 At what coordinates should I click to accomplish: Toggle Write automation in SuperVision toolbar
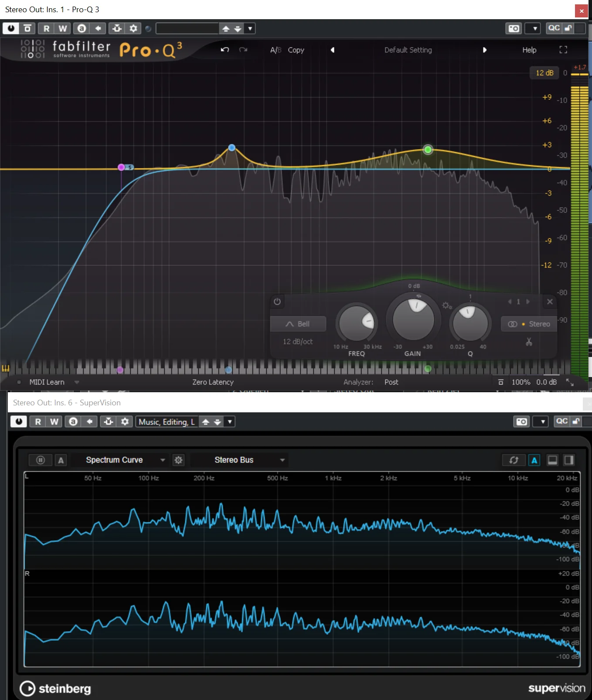54,421
